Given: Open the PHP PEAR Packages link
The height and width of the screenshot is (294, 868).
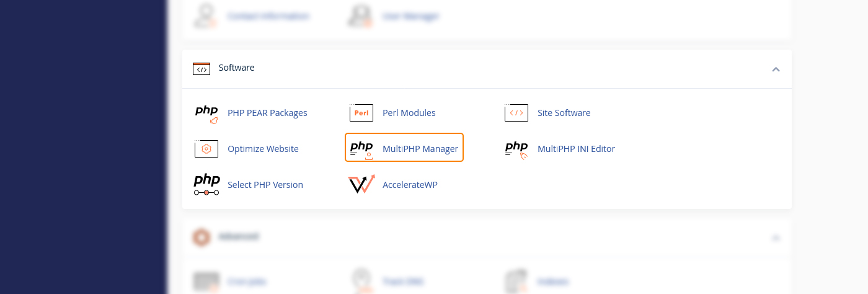Looking at the screenshot, I should point(267,113).
